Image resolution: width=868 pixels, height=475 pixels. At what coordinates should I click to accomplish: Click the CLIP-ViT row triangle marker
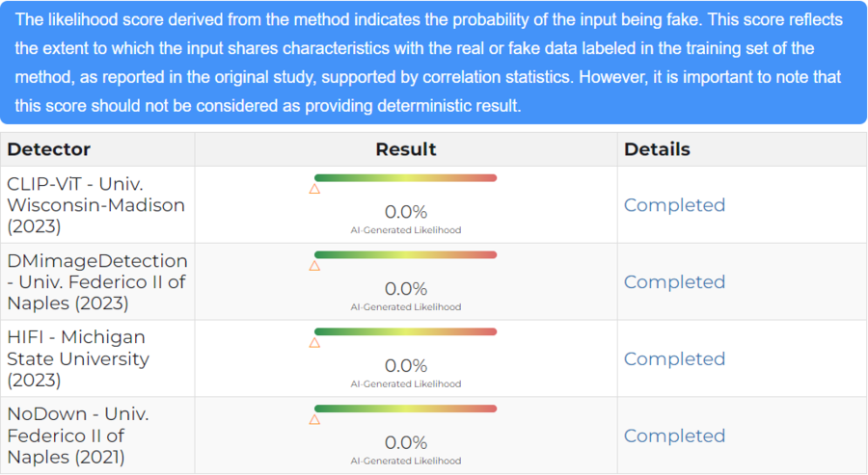click(x=314, y=189)
